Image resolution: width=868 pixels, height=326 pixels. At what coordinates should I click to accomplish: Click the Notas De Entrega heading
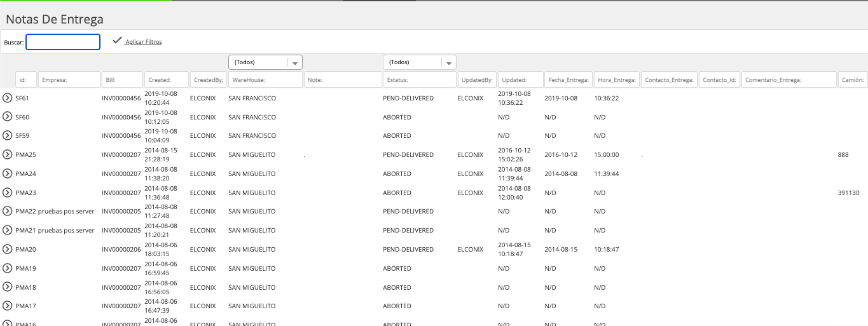pos(55,20)
